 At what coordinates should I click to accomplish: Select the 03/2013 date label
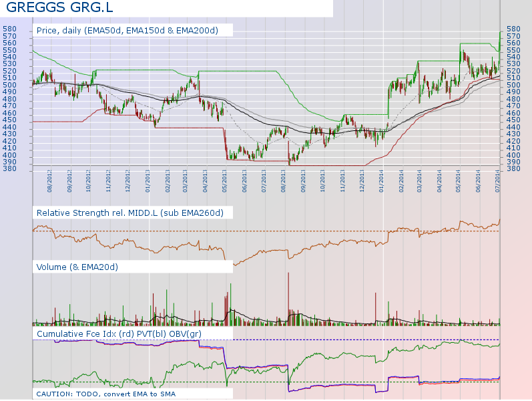[x=185, y=181]
